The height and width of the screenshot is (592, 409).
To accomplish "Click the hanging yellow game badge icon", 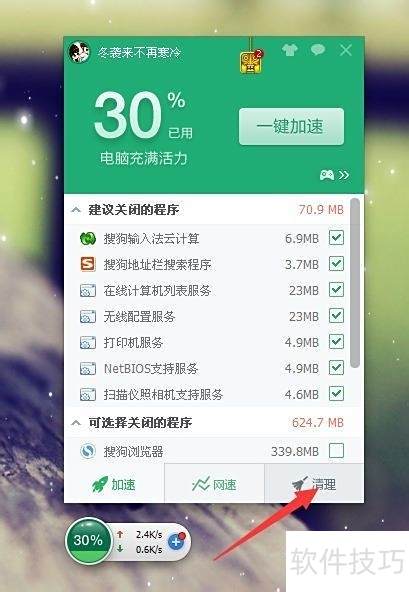I will [x=251, y=62].
